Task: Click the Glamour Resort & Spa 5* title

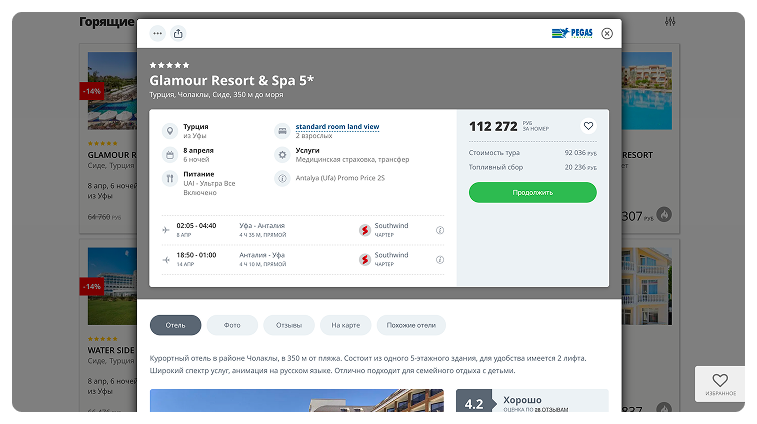Action: click(x=232, y=80)
